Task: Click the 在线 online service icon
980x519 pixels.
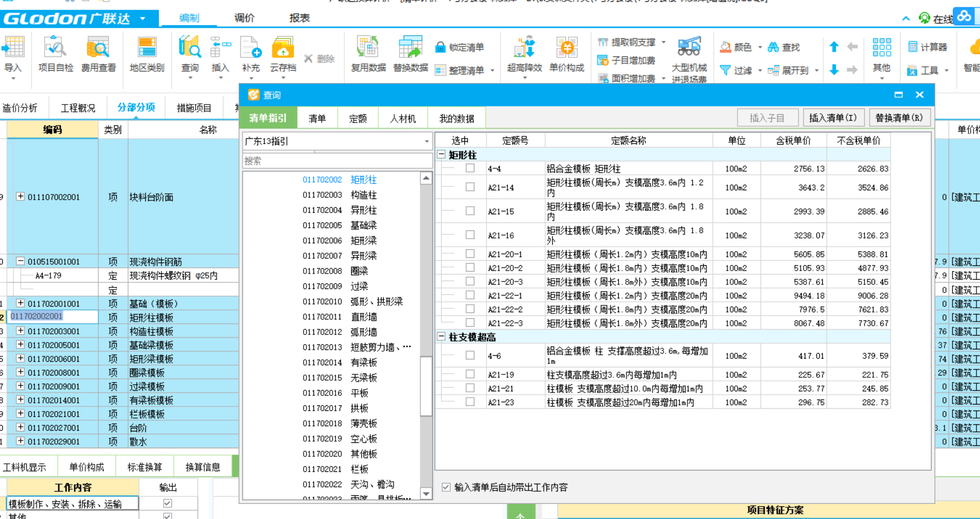Action: 924,19
